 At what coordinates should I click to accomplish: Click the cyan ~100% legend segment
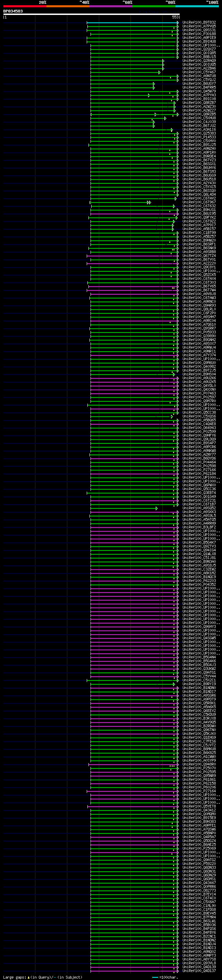(197, 6)
